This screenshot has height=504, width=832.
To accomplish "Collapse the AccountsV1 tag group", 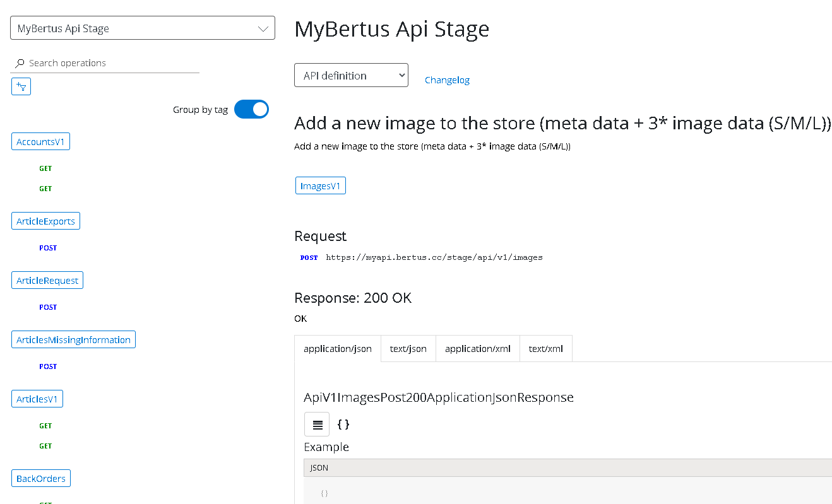I will (x=40, y=142).
